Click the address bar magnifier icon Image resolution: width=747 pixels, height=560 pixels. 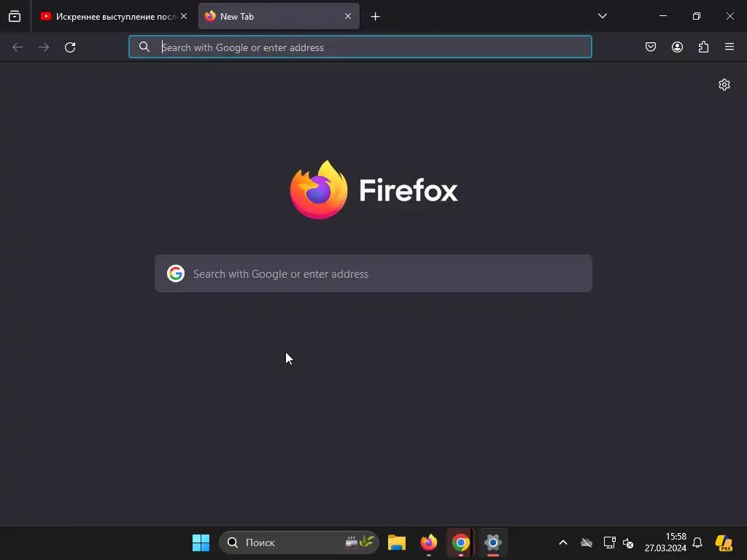point(144,47)
